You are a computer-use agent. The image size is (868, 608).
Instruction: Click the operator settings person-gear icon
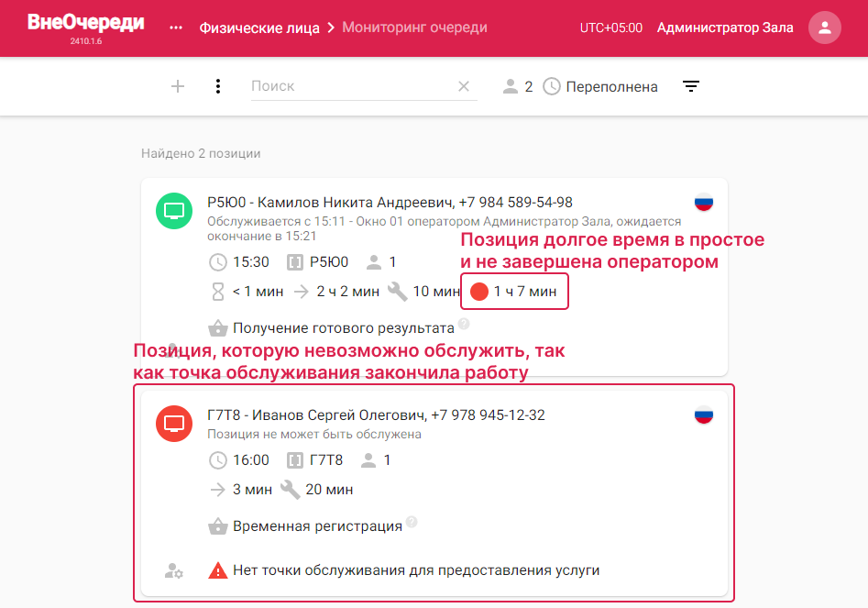click(x=174, y=570)
